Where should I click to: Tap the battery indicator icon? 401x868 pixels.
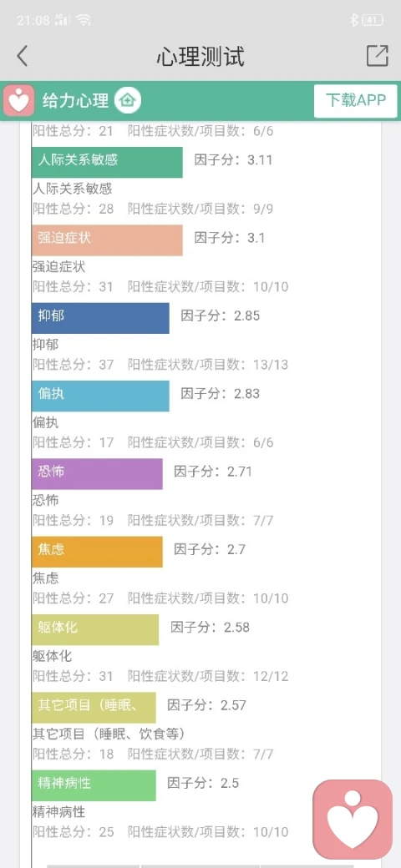point(373,21)
